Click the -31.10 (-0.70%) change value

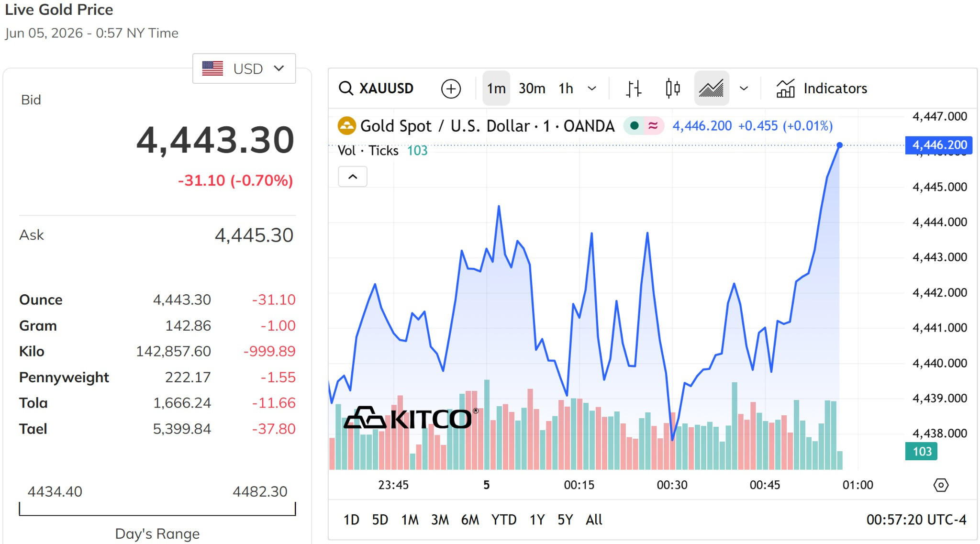pos(235,181)
